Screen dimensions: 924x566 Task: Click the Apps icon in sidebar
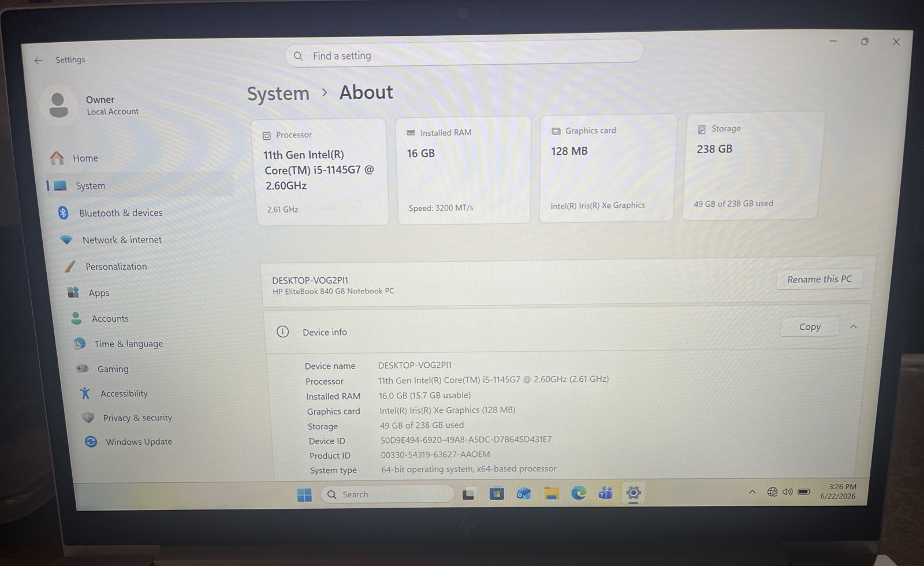point(73,292)
